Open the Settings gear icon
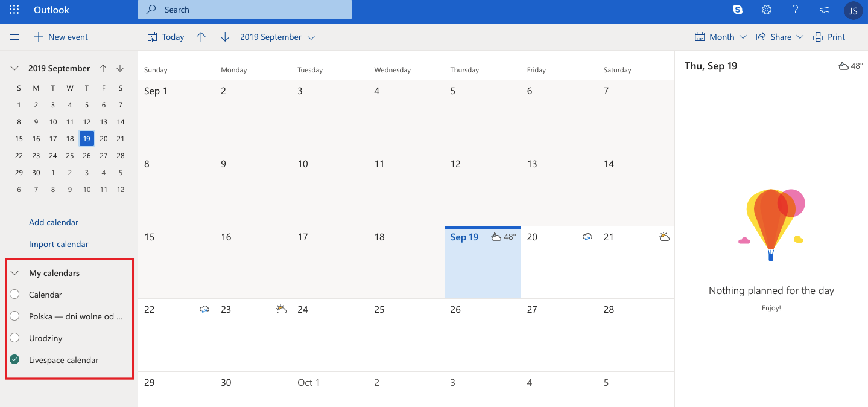Image resolution: width=868 pixels, height=407 pixels. 767,10
